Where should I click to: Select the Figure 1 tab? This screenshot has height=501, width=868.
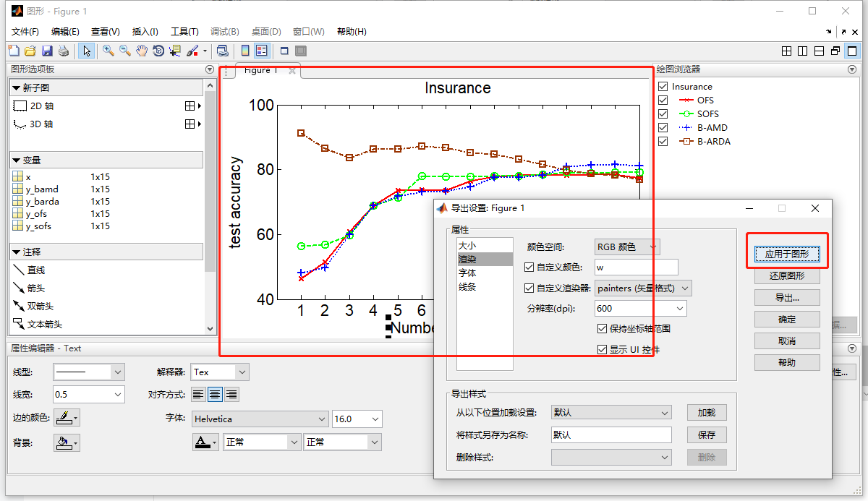(x=262, y=71)
